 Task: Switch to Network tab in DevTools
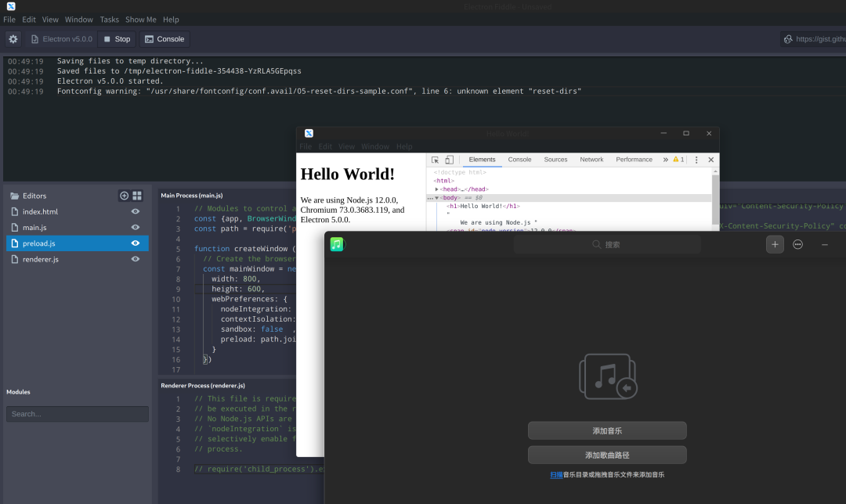(592, 160)
